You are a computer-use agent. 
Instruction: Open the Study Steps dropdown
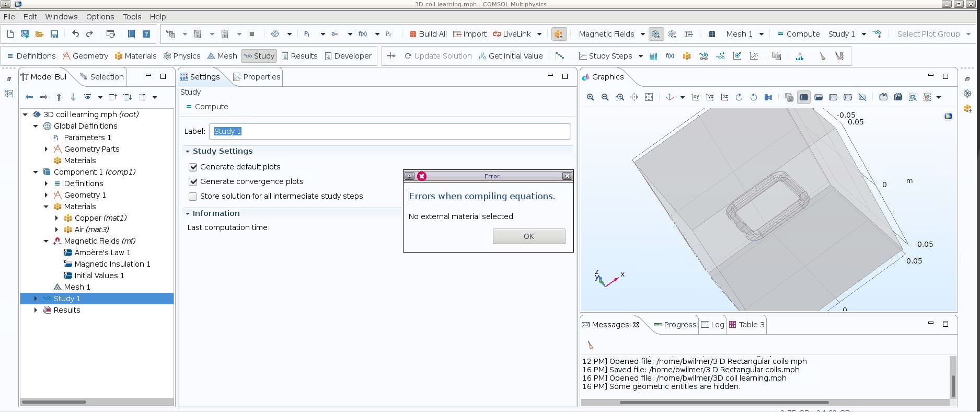[640, 56]
